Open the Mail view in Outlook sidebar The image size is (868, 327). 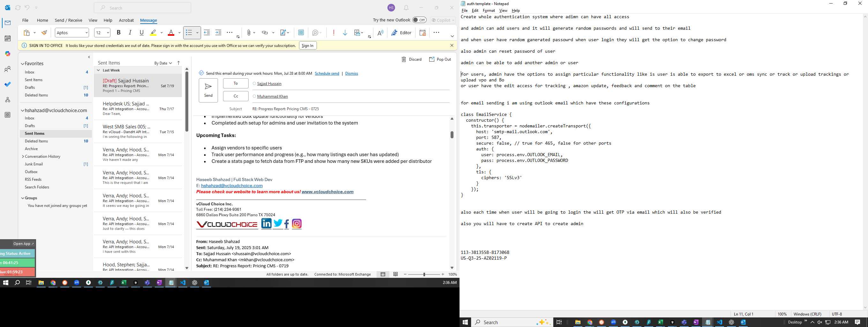click(7, 23)
